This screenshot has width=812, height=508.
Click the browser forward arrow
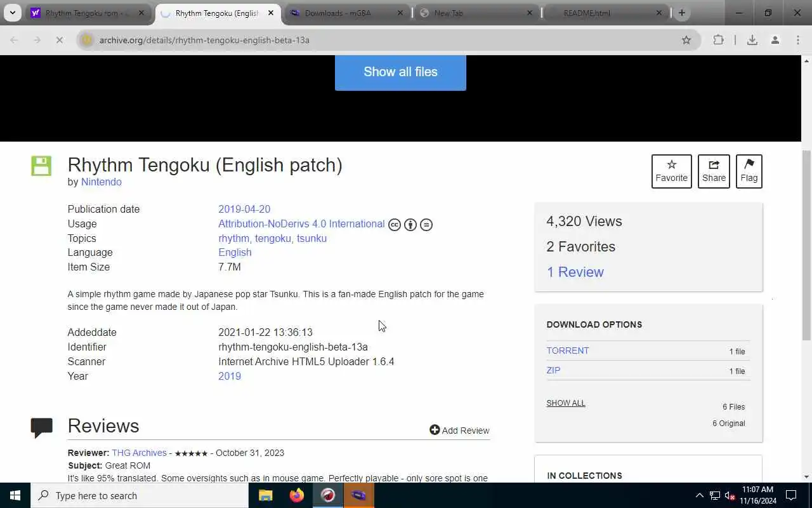click(x=37, y=40)
